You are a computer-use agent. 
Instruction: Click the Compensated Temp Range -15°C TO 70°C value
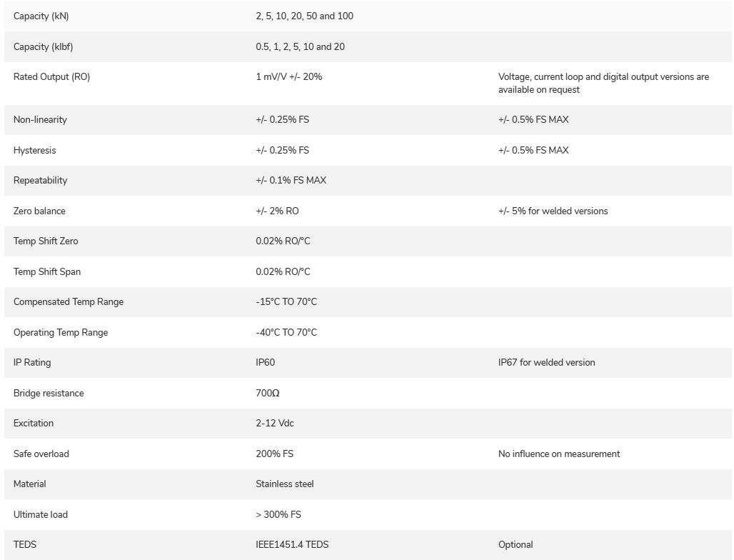[286, 302]
